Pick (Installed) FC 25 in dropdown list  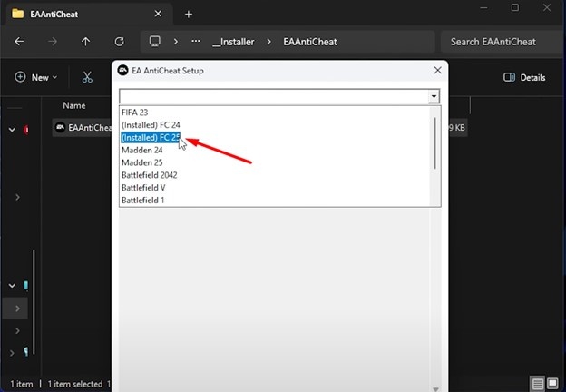pos(151,138)
